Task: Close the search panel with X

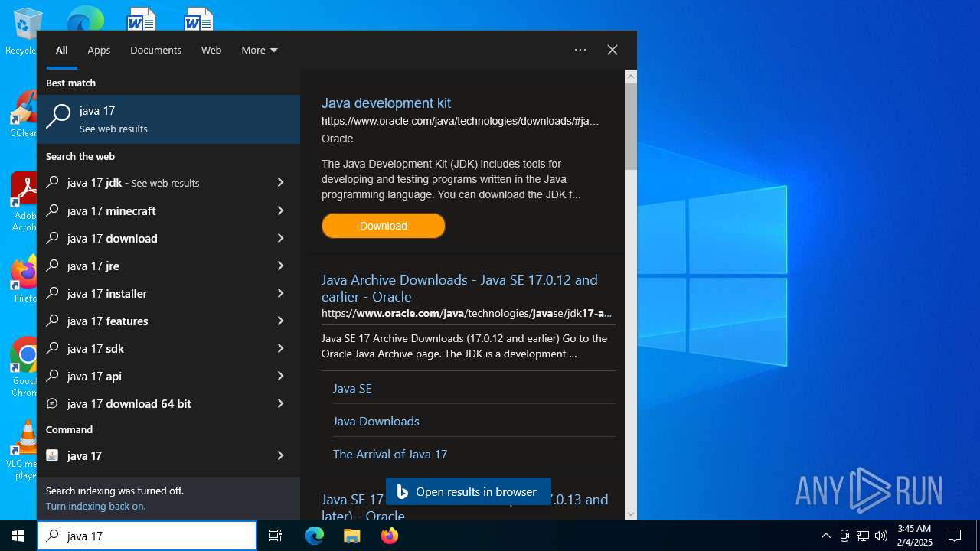Action: [612, 50]
